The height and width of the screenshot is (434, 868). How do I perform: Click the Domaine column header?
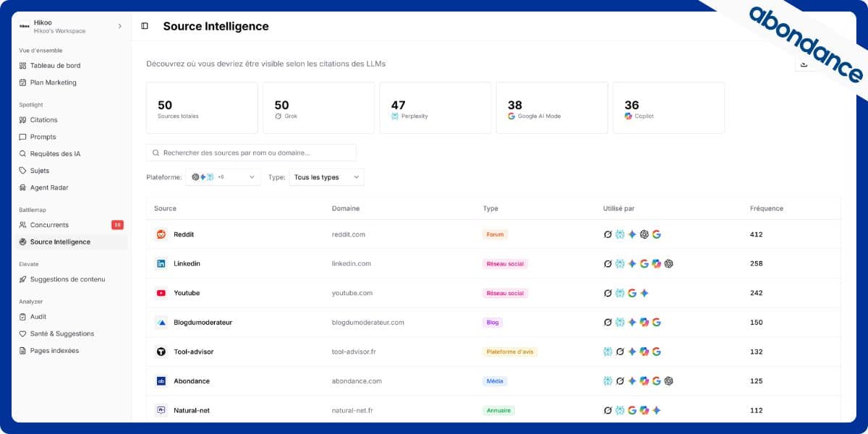click(346, 208)
